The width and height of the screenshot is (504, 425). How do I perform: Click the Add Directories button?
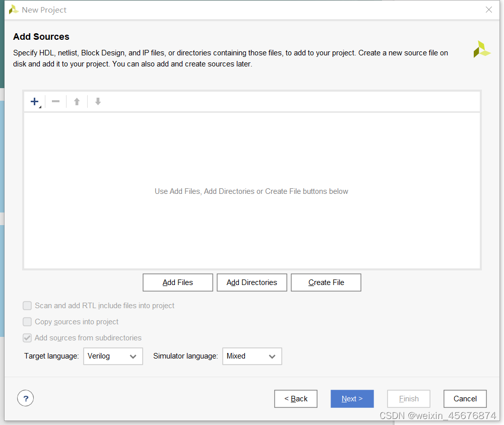pyautogui.click(x=251, y=282)
